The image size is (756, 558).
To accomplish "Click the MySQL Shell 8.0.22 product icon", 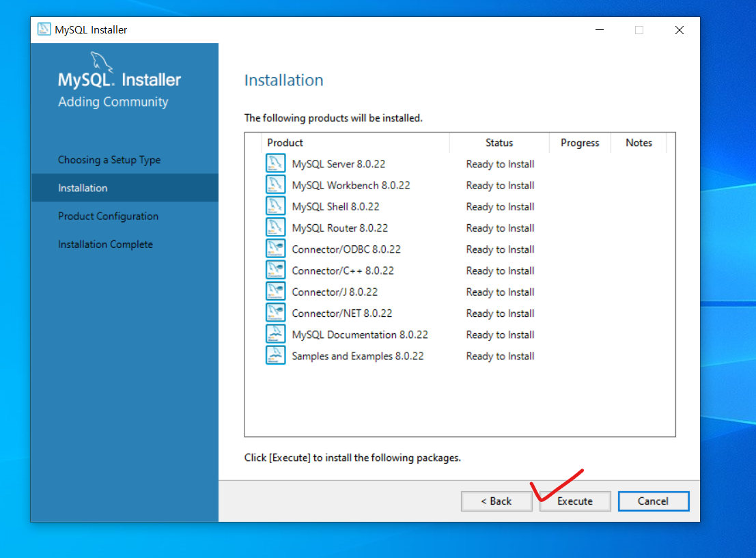I will [x=275, y=206].
